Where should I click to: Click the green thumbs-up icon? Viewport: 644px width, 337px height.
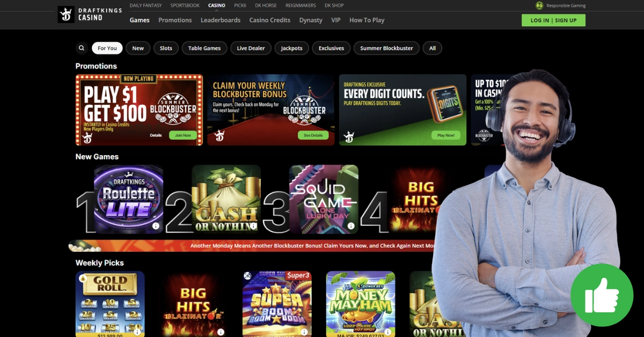(602, 295)
